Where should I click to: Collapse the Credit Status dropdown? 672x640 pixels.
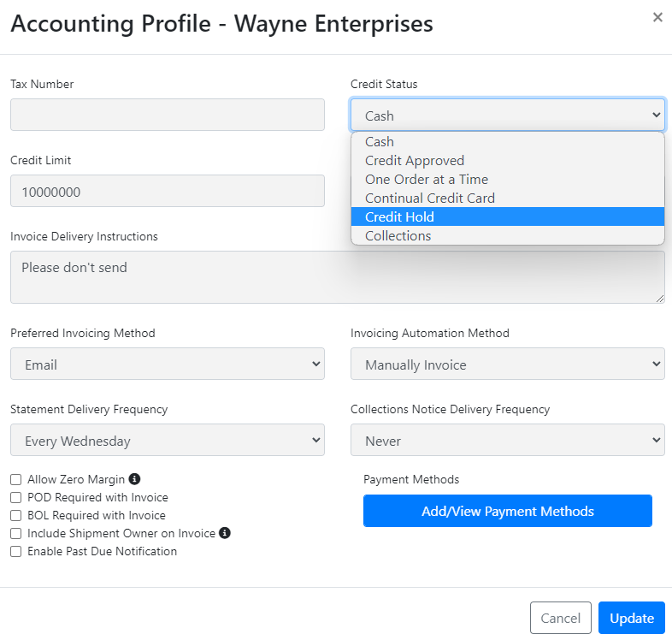tap(508, 115)
